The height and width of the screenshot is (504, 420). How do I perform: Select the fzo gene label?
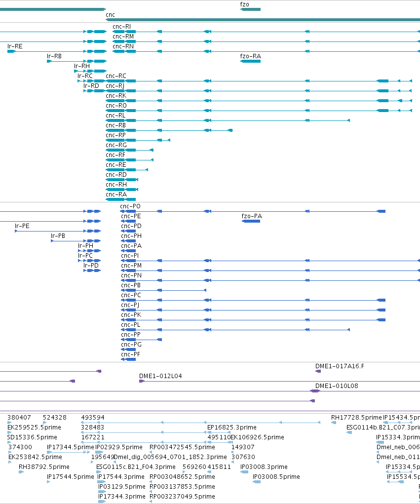(x=244, y=4)
